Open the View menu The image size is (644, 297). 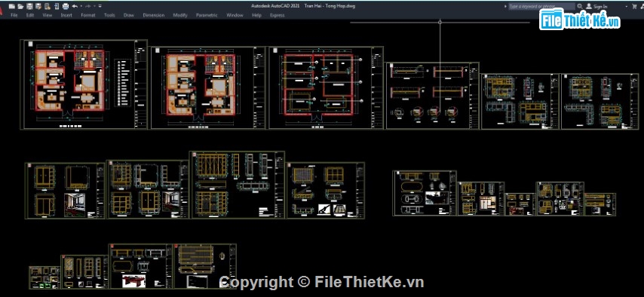tap(48, 15)
